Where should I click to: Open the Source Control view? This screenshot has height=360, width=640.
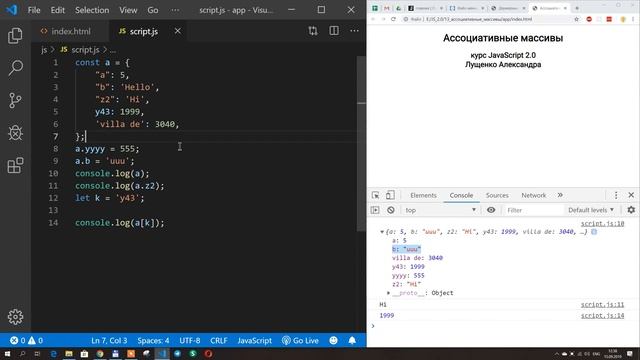pos(15,100)
